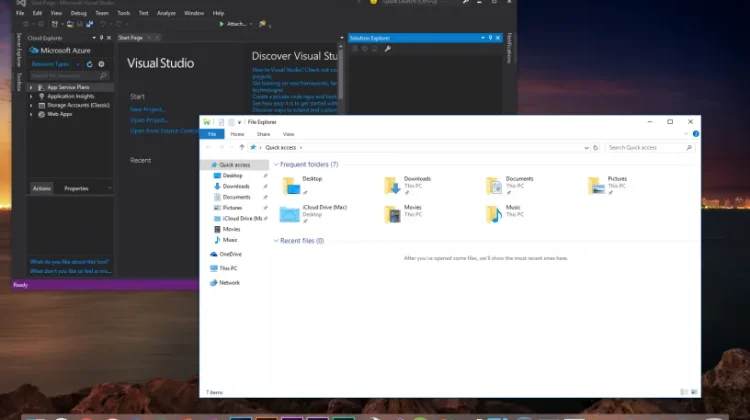The width and height of the screenshot is (750, 420).
Task: Open Solution Explorer window options dropdown
Action: (x=483, y=38)
